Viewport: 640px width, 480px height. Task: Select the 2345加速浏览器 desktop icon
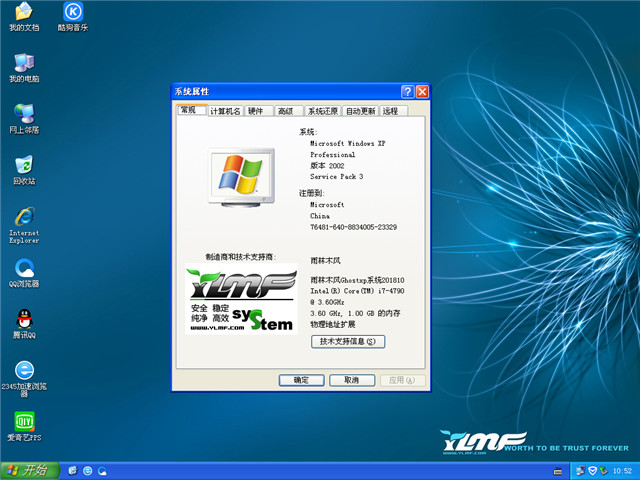click(24, 379)
